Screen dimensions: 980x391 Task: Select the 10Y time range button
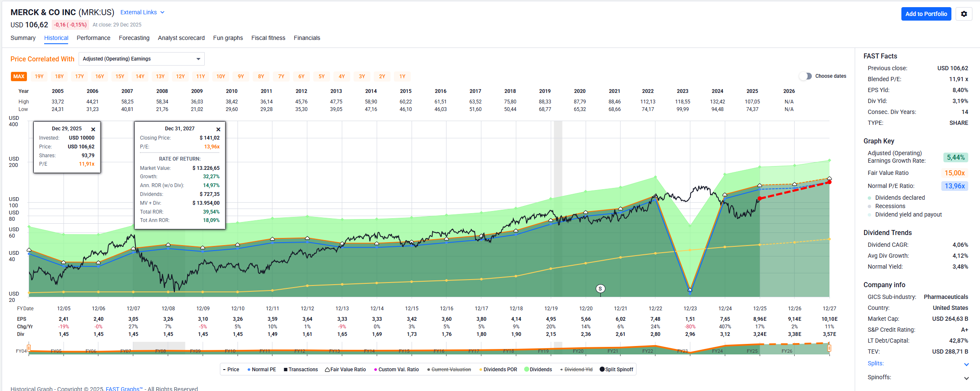(x=221, y=77)
